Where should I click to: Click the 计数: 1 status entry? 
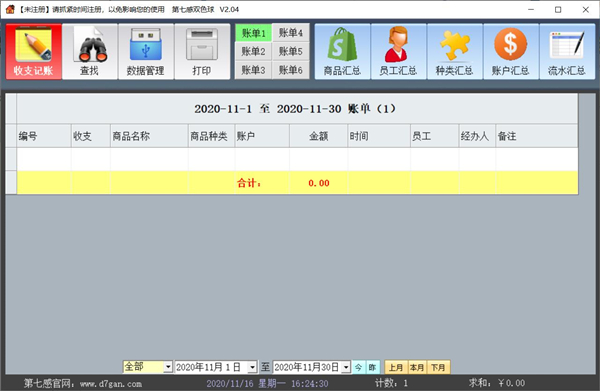391,383
